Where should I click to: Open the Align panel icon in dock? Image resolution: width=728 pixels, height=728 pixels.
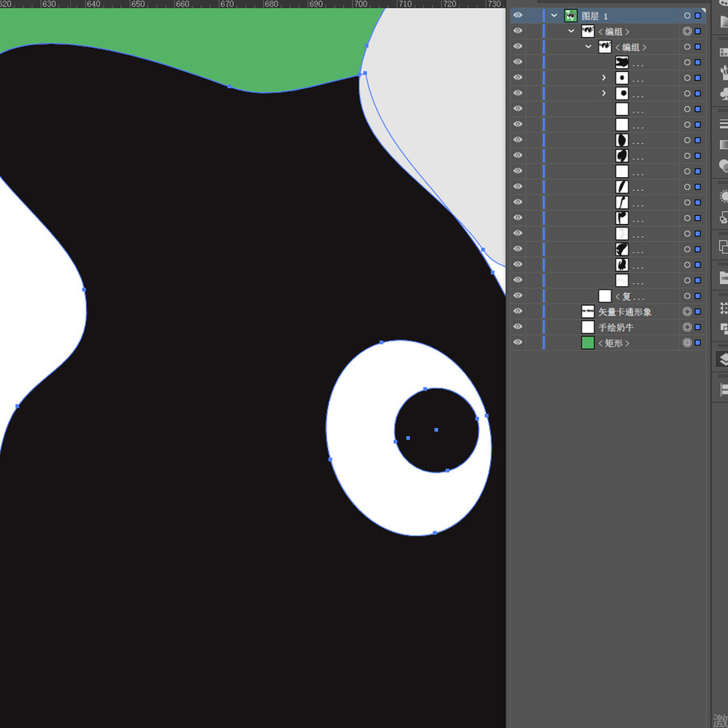pos(723,389)
